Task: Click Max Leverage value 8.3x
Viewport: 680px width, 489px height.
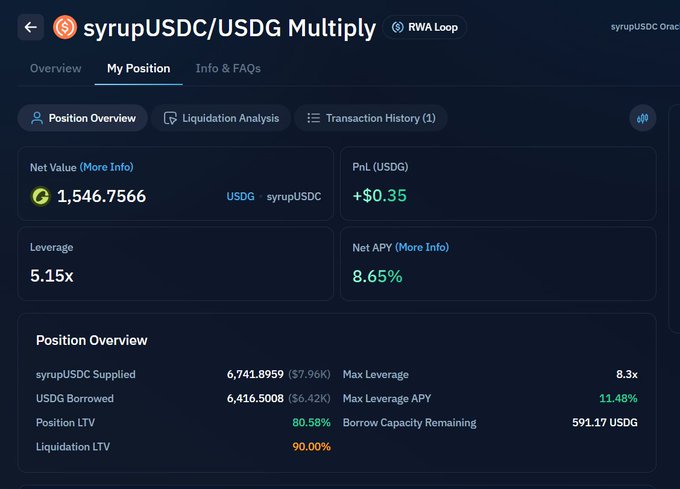Action: click(x=627, y=374)
